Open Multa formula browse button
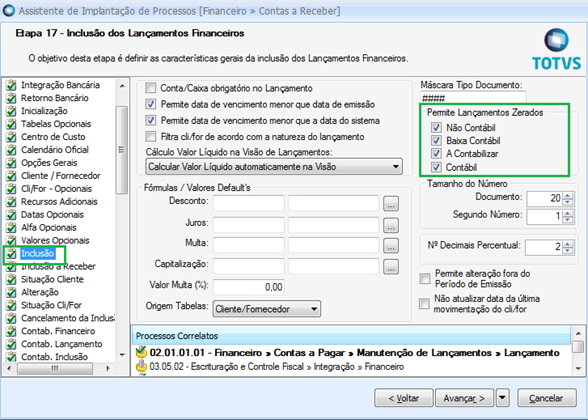 pos(391,246)
